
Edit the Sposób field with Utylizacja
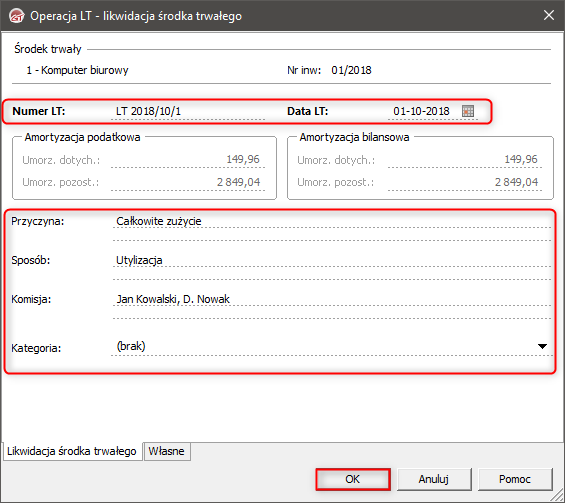pyautogui.click(x=332, y=260)
